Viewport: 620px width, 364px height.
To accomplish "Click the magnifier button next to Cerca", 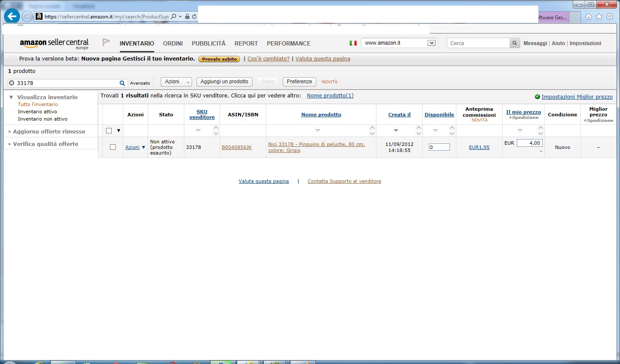I will coord(515,43).
